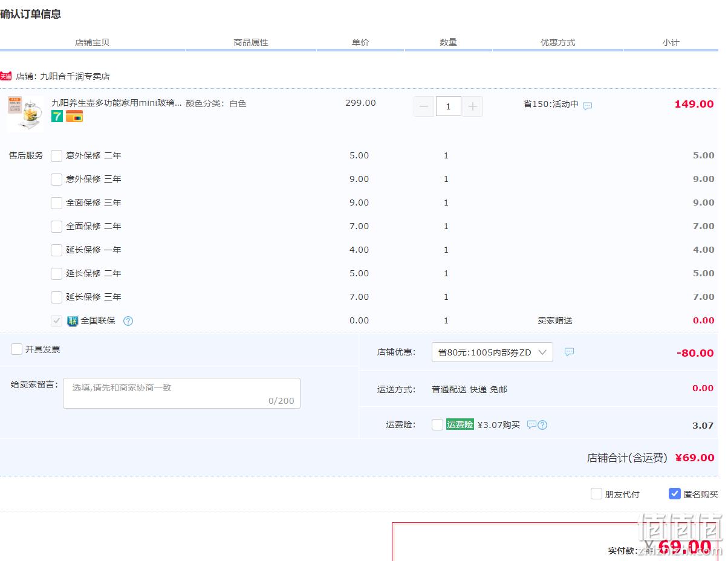Tick the 运费险 shipping insurance checkbox

tap(437, 424)
